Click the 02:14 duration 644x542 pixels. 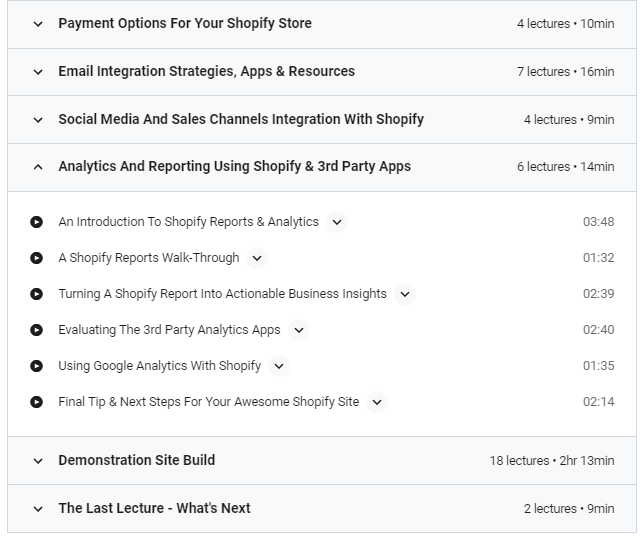[599, 402]
